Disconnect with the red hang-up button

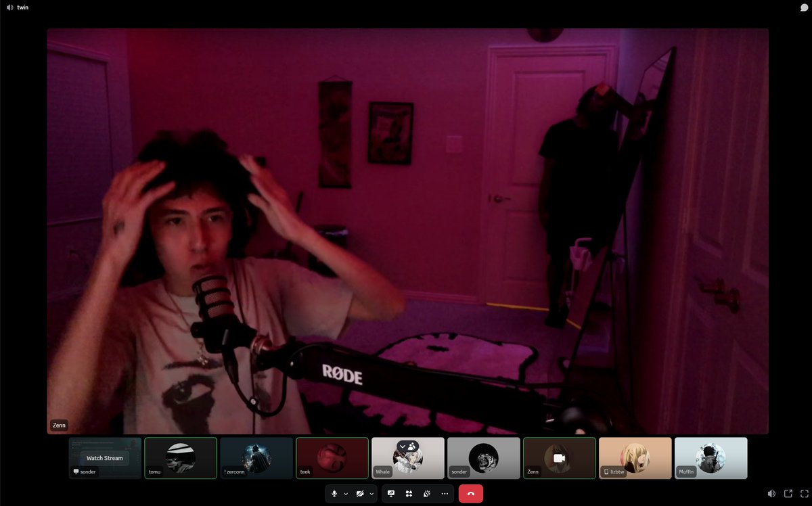[x=471, y=494]
